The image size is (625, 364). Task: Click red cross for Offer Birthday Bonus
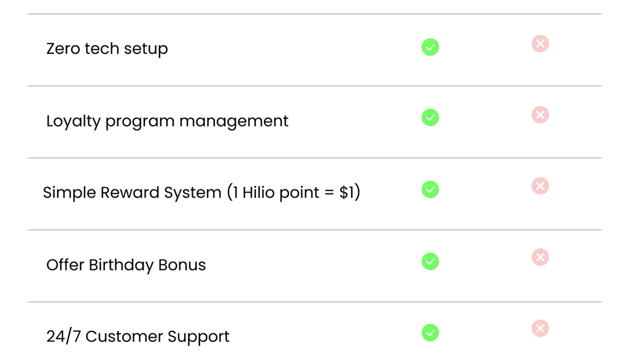[x=540, y=257]
